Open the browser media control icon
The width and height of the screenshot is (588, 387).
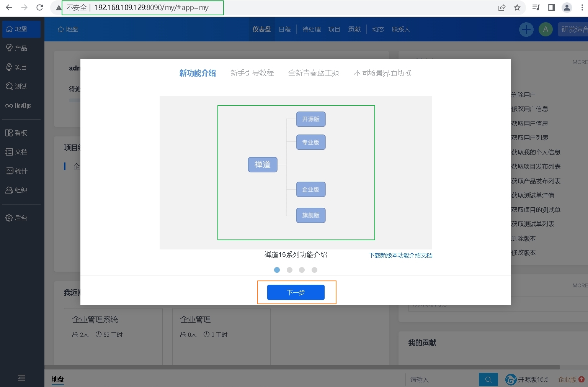pos(536,7)
